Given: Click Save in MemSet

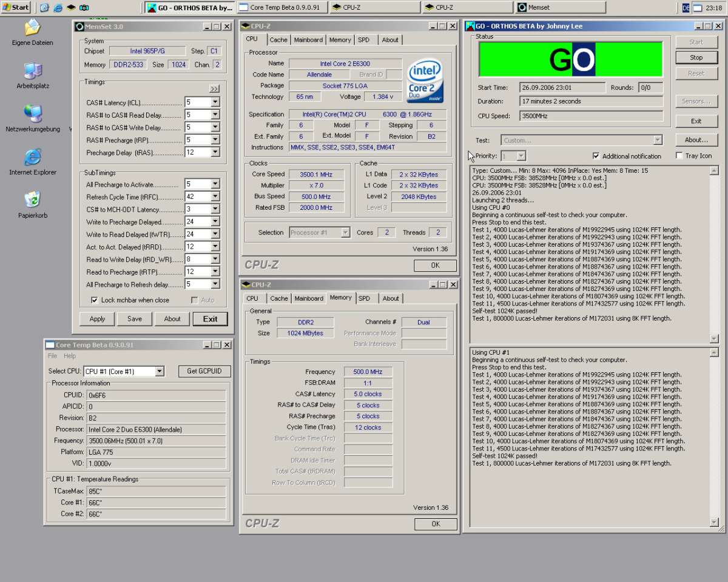Looking at the screenshot, I should click(135, 319).
